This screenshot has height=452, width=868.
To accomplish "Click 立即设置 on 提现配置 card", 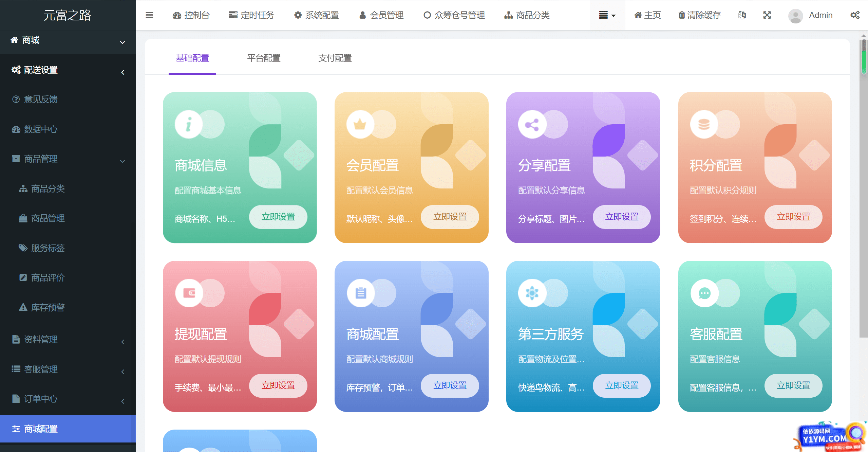I will (x=278, y=385).
